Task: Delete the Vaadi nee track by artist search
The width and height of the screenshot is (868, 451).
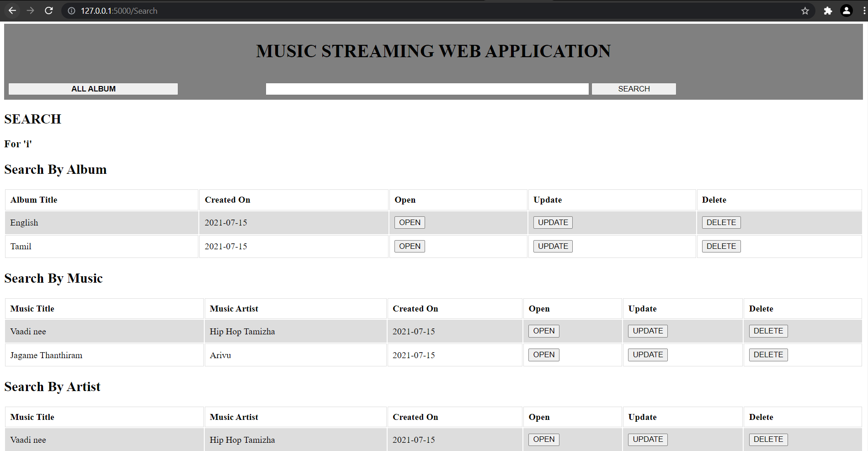Action: 768,439
